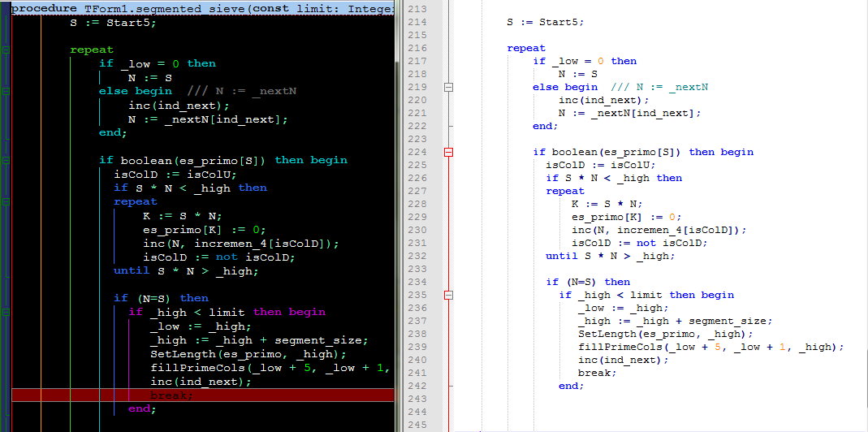Click the procedure TForm1.segmented_sieve header line

pyautogui.click(x=203, y=8)
